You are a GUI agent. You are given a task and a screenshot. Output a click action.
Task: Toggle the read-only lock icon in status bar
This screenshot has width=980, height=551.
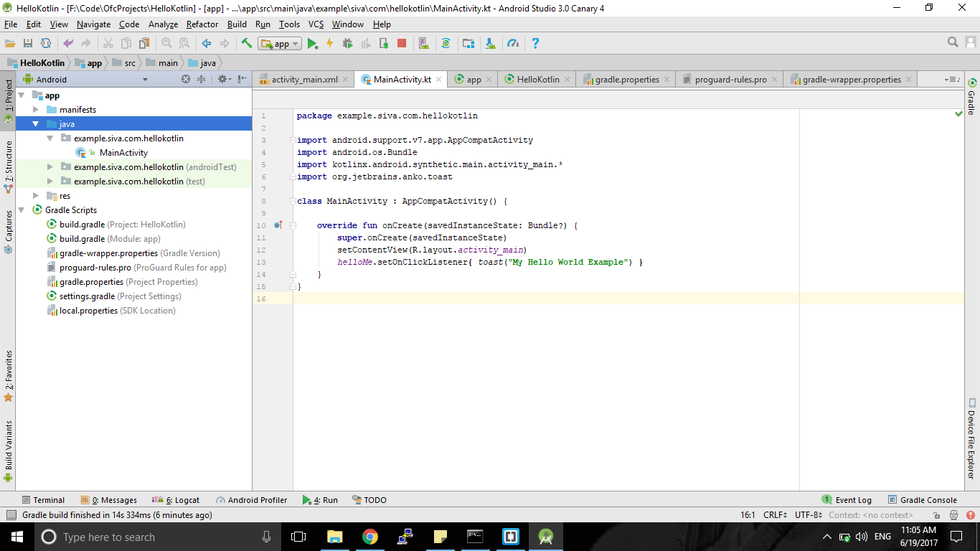click(936, 515)
